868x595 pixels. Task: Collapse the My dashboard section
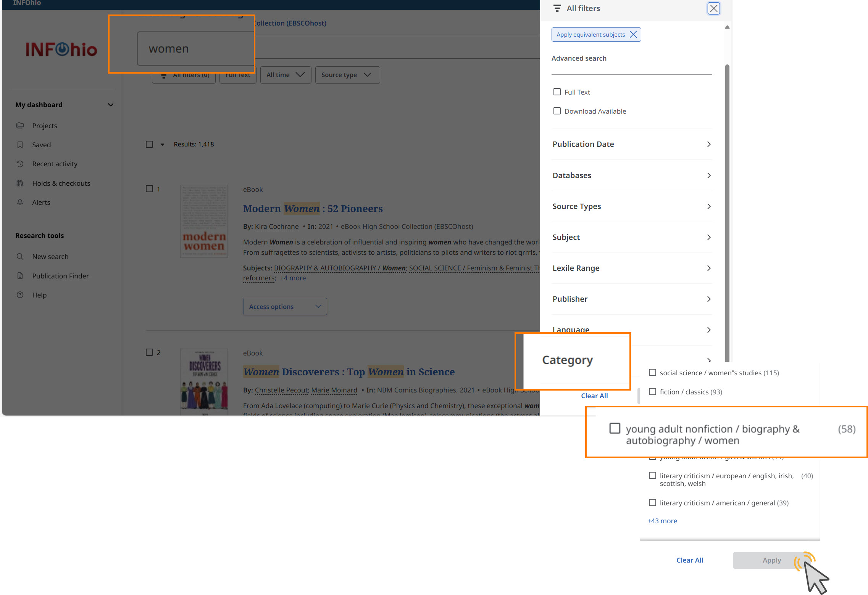click(110, 105)
